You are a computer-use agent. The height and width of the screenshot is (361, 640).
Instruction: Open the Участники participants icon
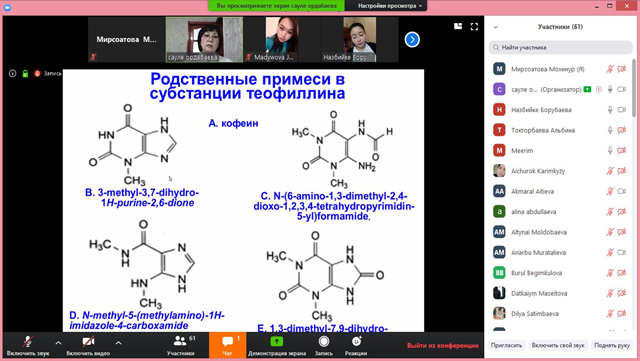[180, 341]
